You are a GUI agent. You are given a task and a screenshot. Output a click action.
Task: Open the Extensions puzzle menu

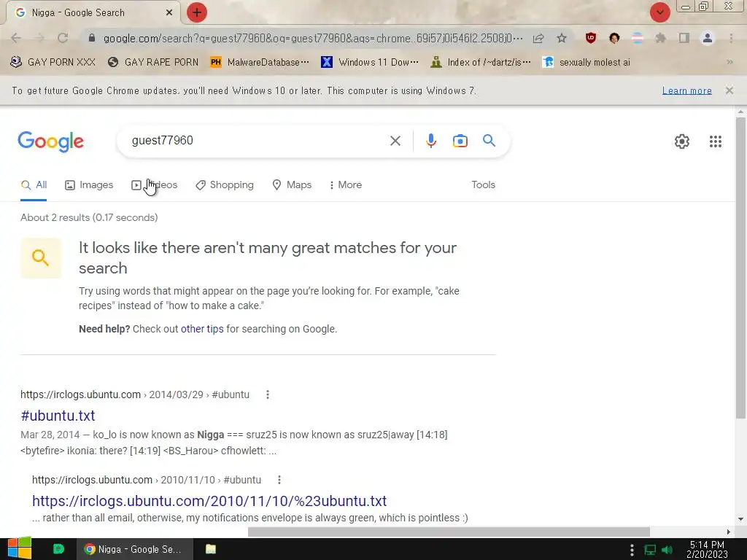click(x=661, y=38)
